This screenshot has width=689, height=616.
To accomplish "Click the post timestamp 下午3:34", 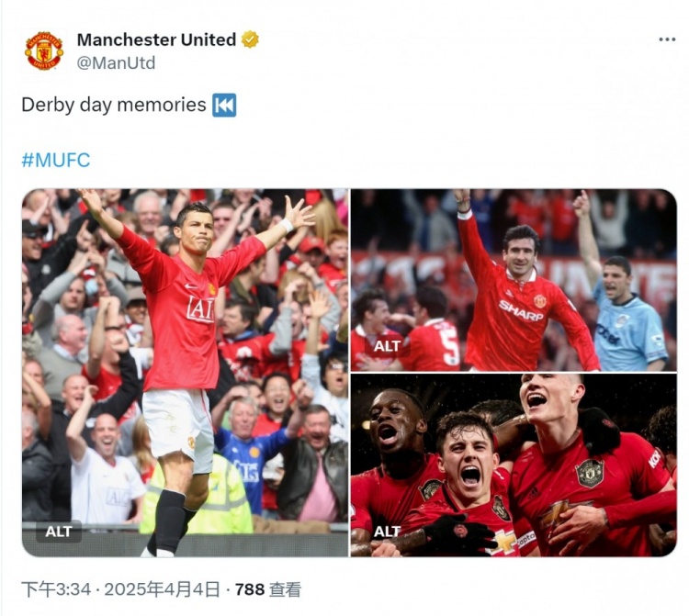I will 56,589.
